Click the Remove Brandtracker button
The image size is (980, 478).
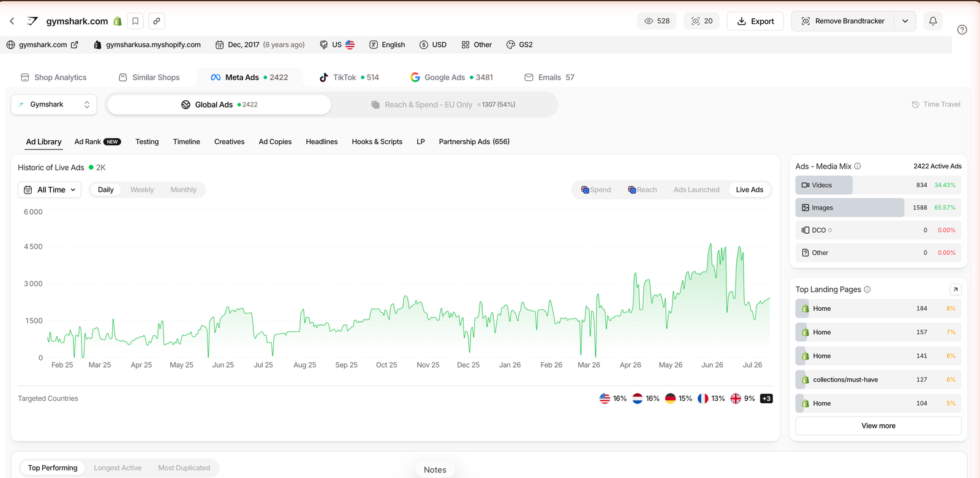843,21
